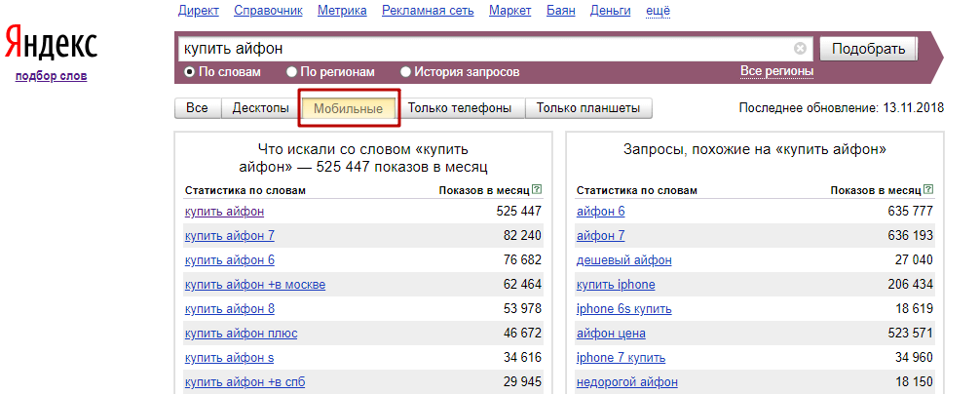Select the "По словам" radio button

pyautogui.click(x=190, y=72)
